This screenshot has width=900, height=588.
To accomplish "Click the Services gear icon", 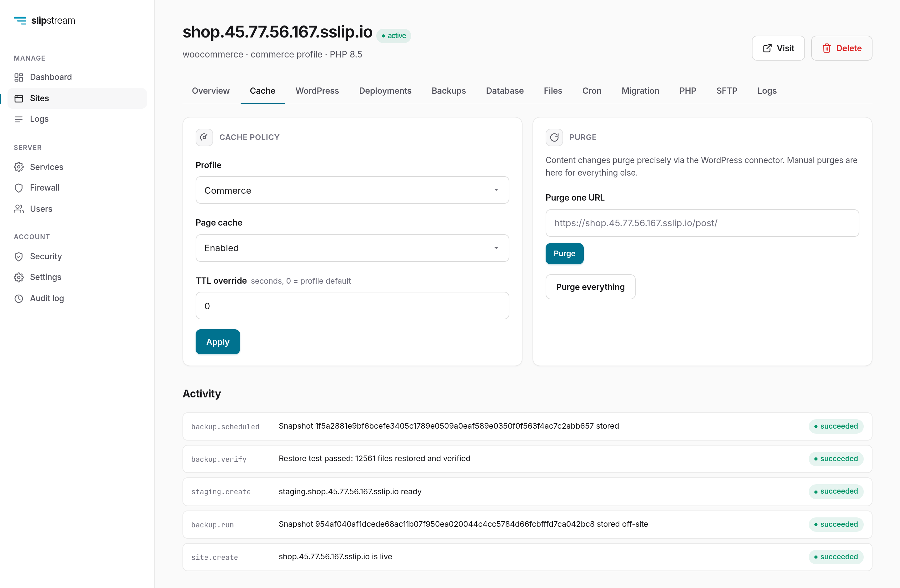I will click(18, 167).
